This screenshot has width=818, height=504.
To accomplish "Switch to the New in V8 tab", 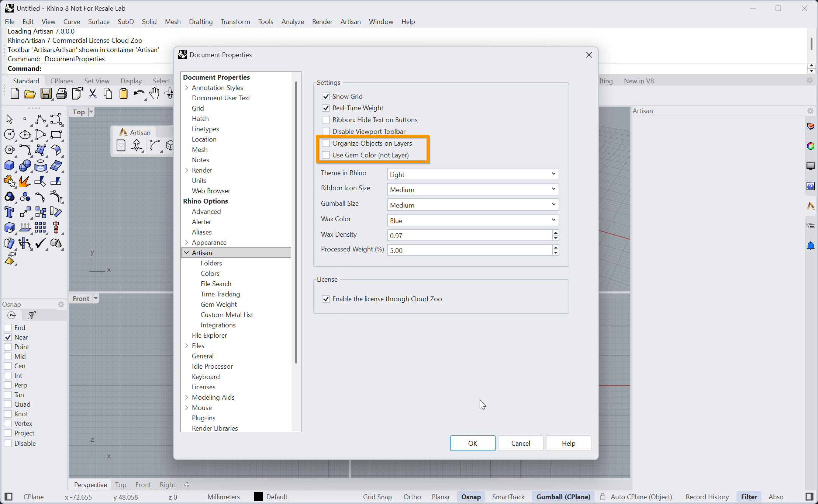I will (639, 81).
